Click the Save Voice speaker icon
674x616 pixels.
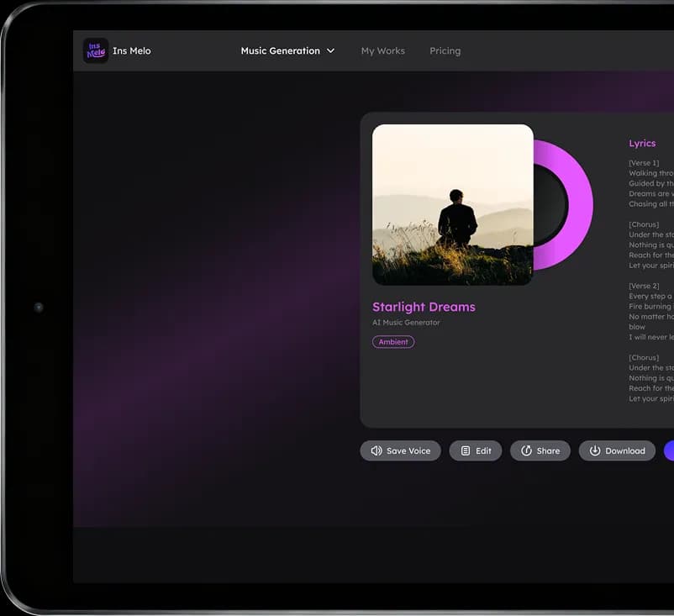click(377, 450)
